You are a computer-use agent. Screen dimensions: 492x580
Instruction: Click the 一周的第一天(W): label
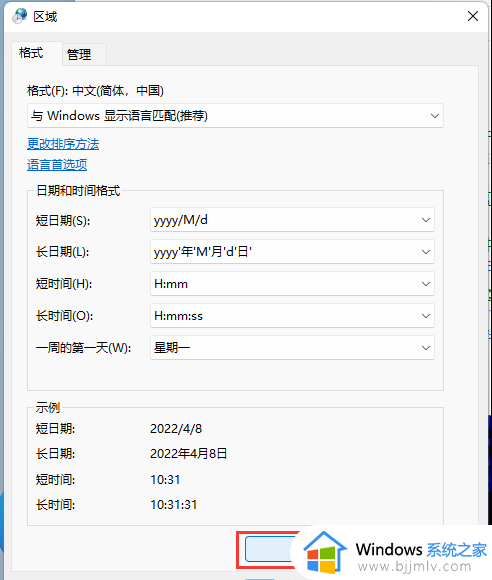pyautogui.click(x=84, y=348)
